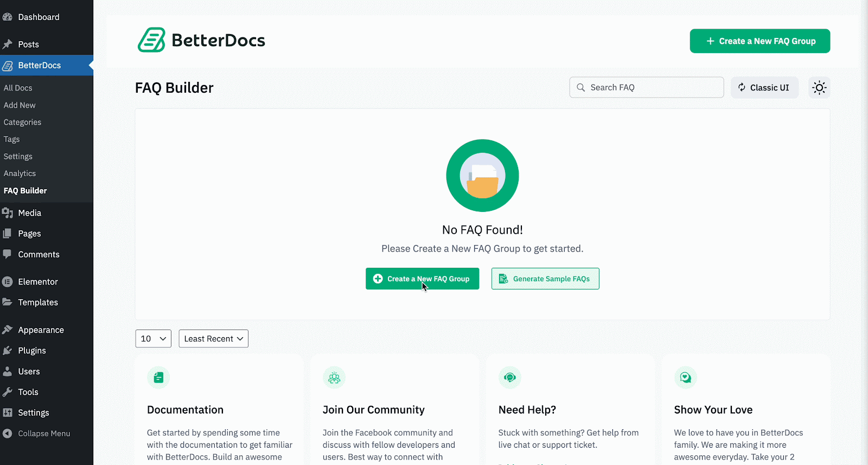Open the Posts menu label
Viewport: 868px width, 465px height.
[29, 44]
